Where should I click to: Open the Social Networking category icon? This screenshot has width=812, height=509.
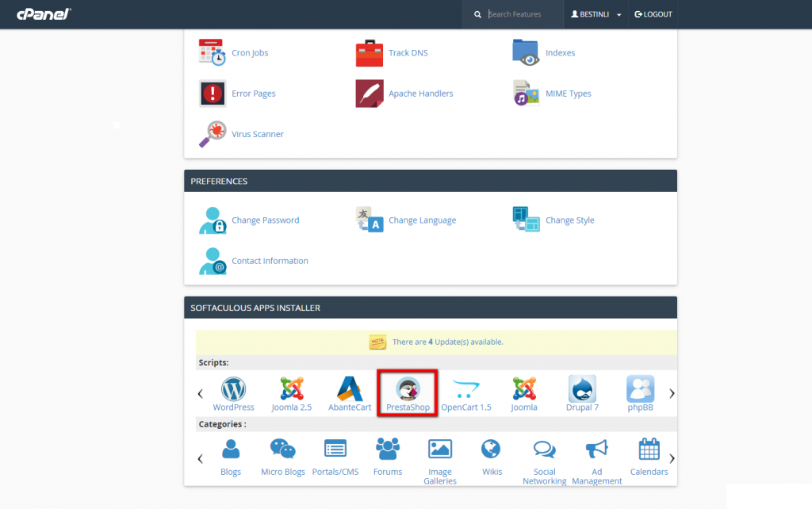(544, 449)
